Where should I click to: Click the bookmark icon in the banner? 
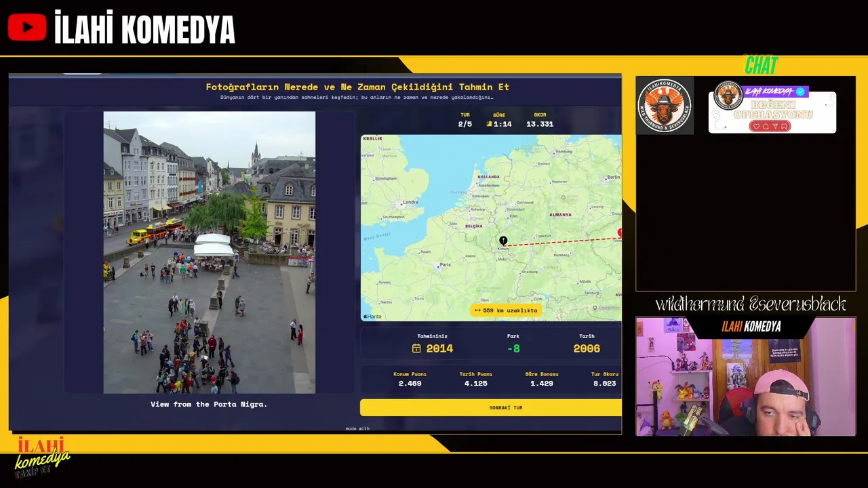tap(785, 126)
